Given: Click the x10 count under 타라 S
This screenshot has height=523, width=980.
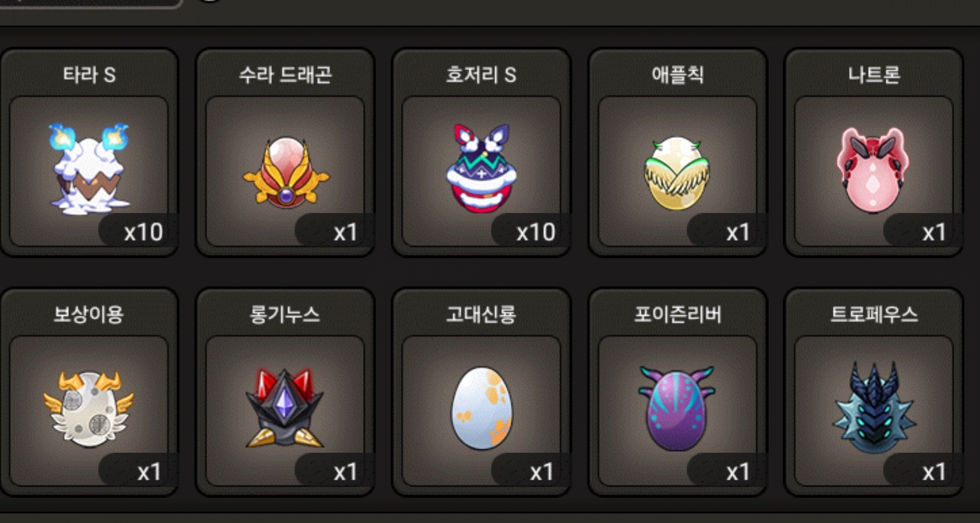Looking at the screenshot, I should click(x=143, y=232).
